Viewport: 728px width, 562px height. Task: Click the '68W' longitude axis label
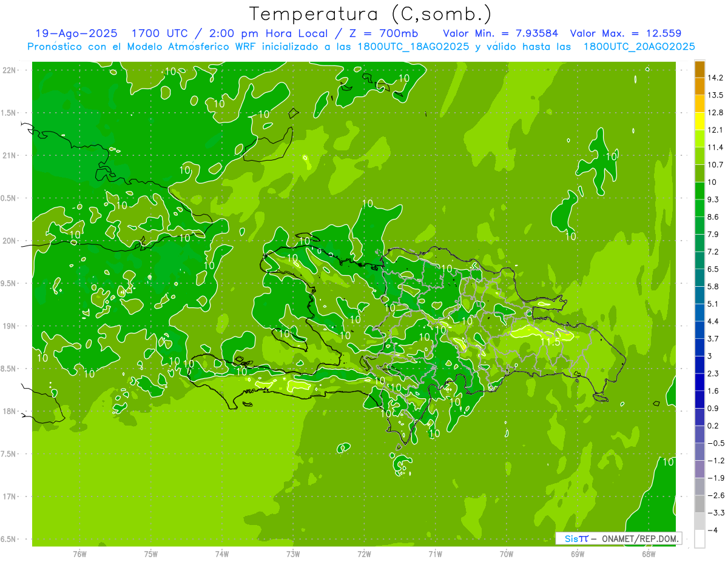(x=649, y=554)
